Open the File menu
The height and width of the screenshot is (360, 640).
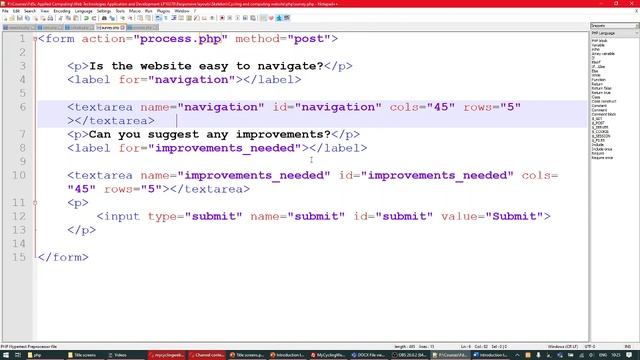[5, 11]
